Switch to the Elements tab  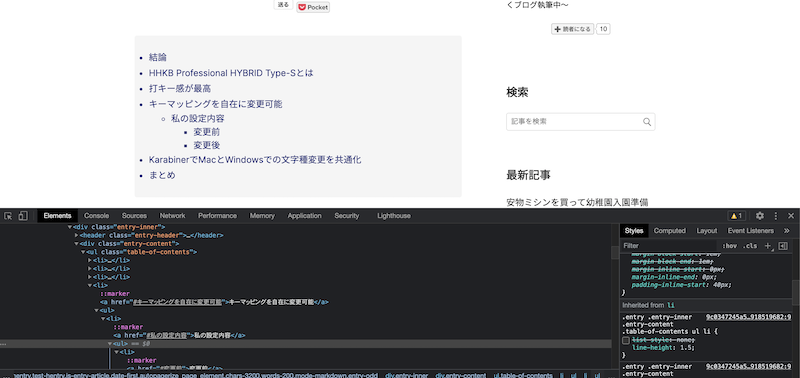coord(57,216)
